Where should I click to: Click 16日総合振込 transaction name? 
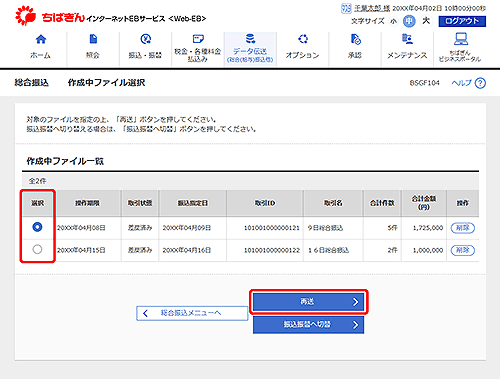click(x=328, y=250)
